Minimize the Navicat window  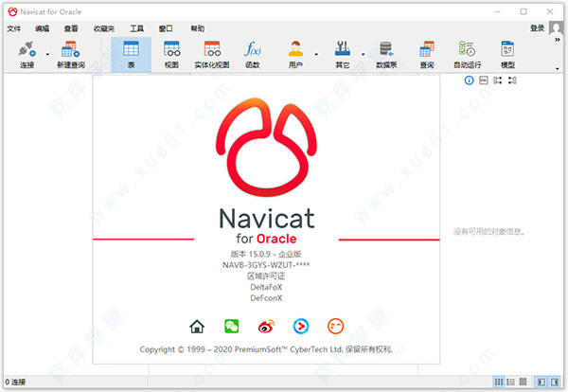point(497,11)
